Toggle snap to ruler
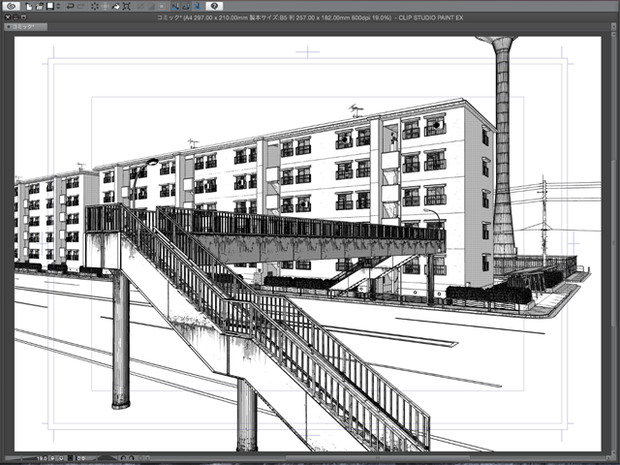Viewport: 620px width, 465px height. pos(175,6)
